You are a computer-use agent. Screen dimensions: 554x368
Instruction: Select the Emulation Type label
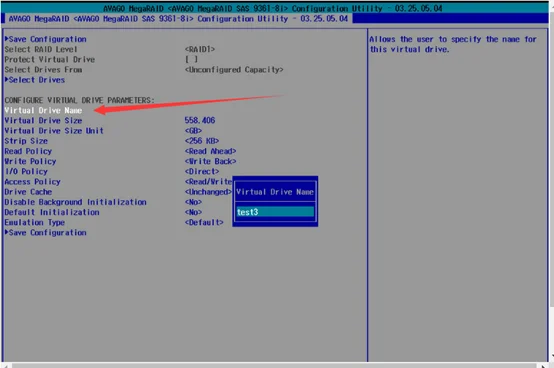click(x=34, y=222)
